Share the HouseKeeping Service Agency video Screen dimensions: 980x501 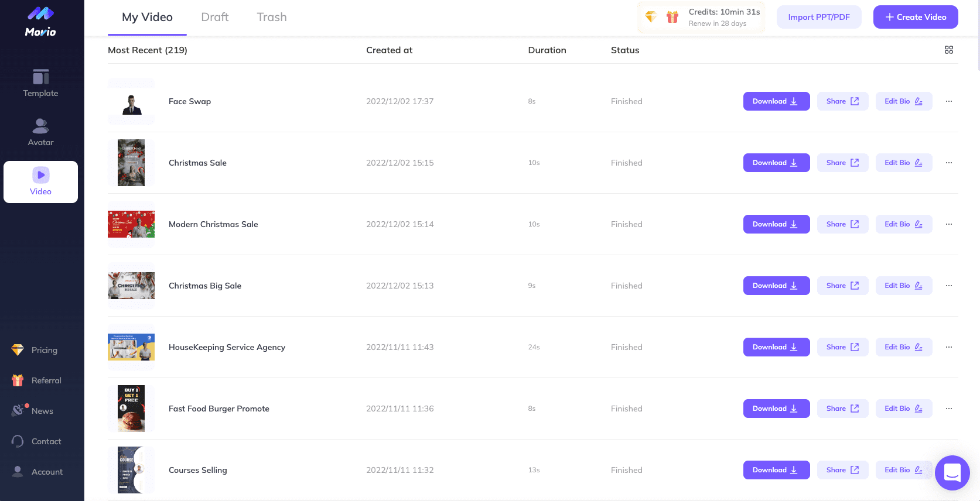pos(842,347)
